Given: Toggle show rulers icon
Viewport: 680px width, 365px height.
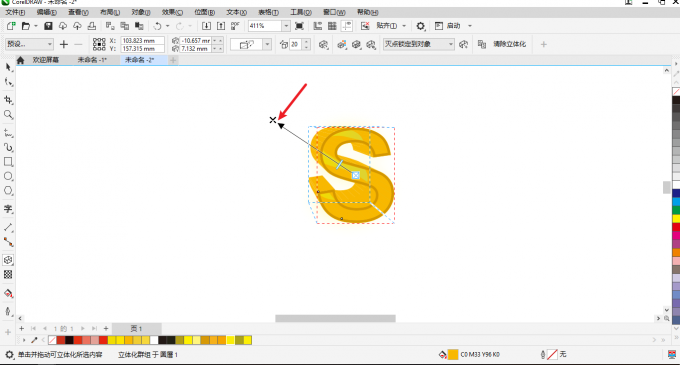Looking at the screenshot, I should pos(318,26).
